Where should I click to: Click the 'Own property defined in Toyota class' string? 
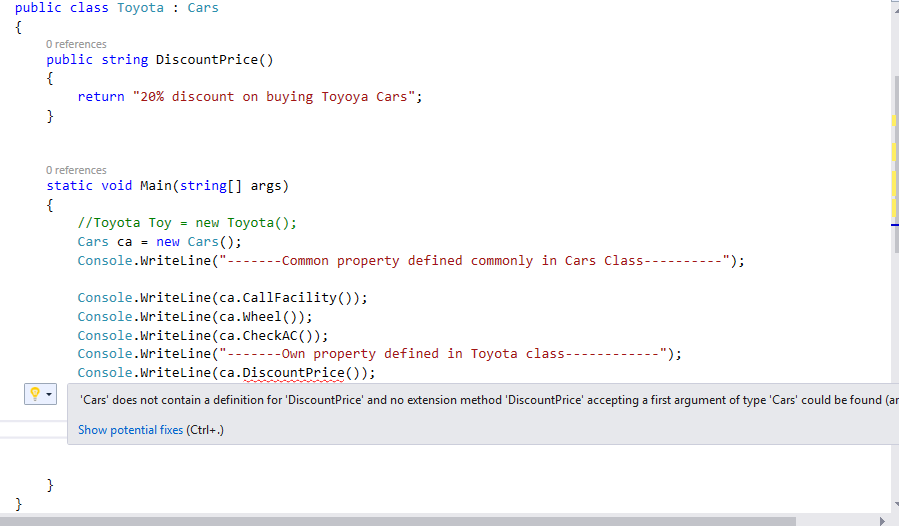(443, 354)
